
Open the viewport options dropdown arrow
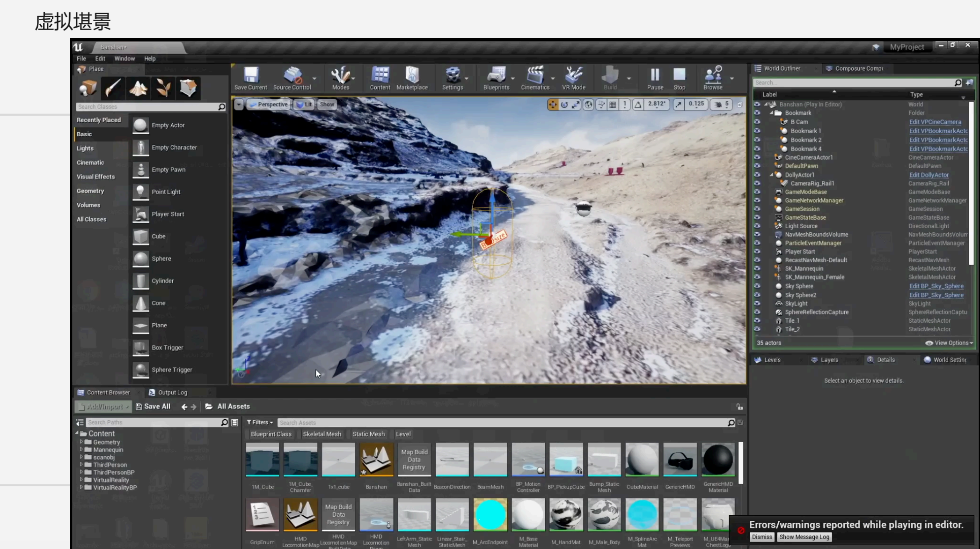click(x=239, y=104)
